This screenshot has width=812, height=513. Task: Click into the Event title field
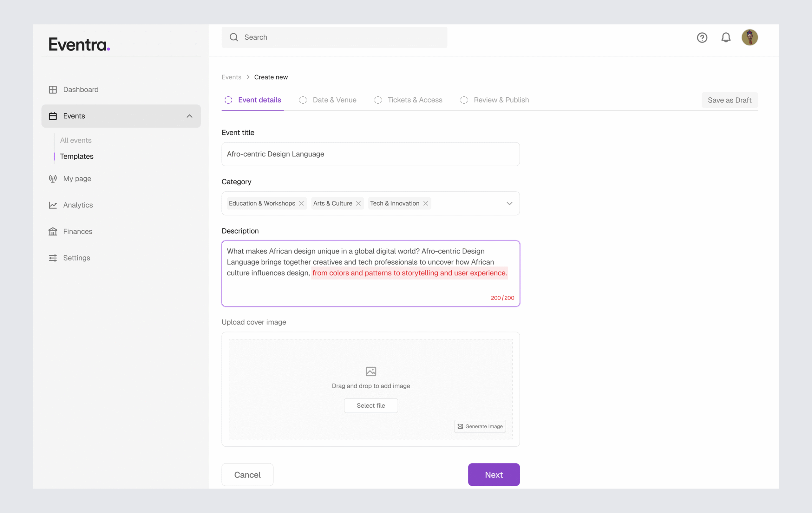tap(370, 154)
